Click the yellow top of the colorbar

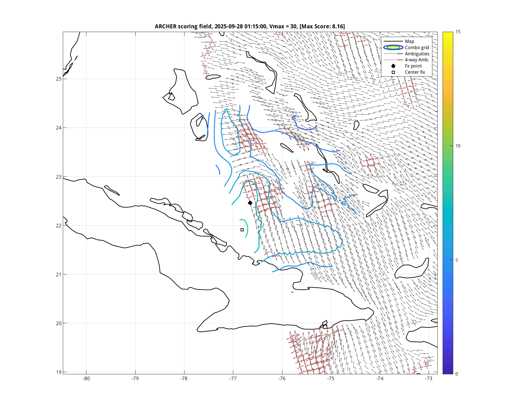click(x=448, y=34)
